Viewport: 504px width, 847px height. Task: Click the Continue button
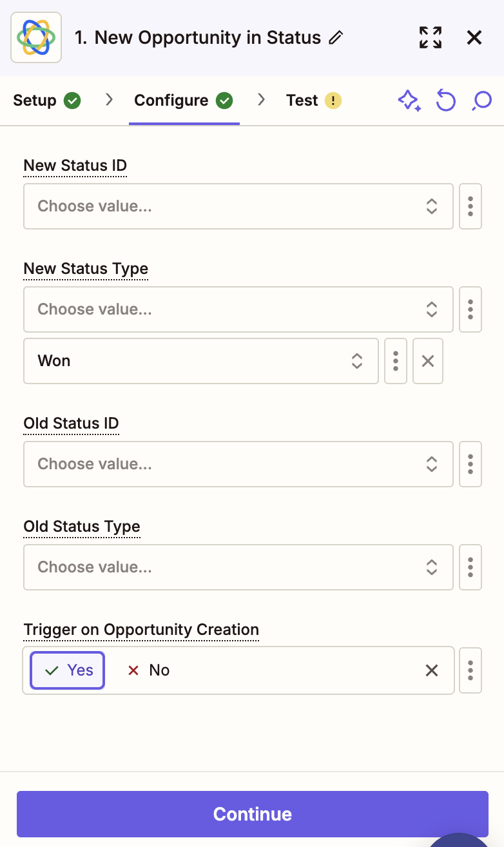click(253, 814)
